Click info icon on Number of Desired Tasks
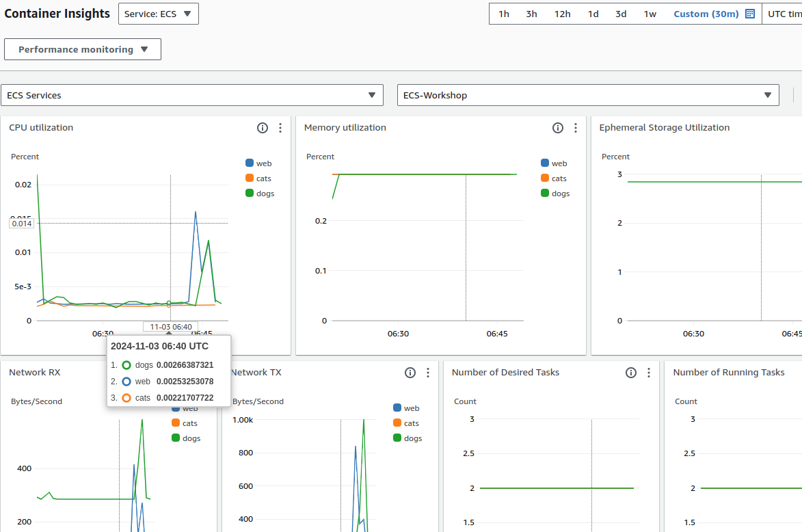The height and width of the screenshot is (532, 802). pyautogui.click(x=631, y=373)
